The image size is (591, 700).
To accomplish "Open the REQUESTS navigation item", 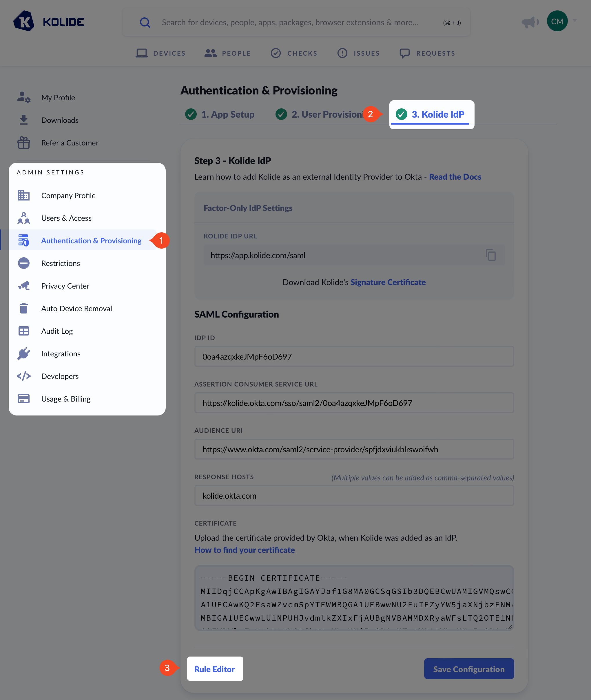I will pos(428,53).
